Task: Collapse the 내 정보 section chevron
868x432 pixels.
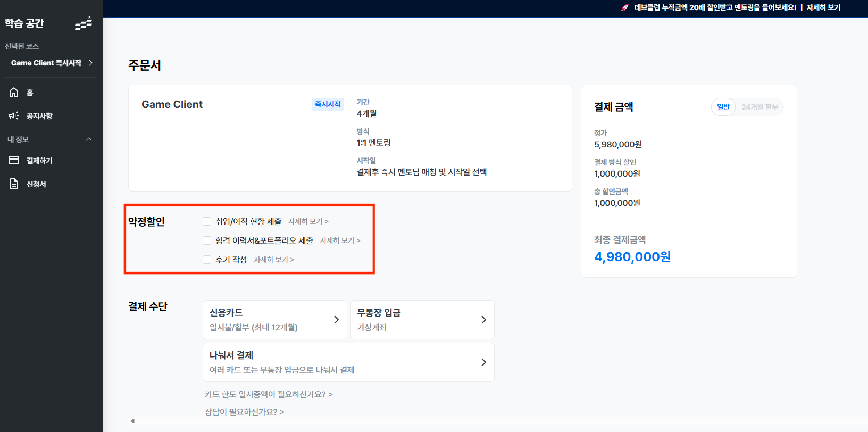Action: click(89, 139)
